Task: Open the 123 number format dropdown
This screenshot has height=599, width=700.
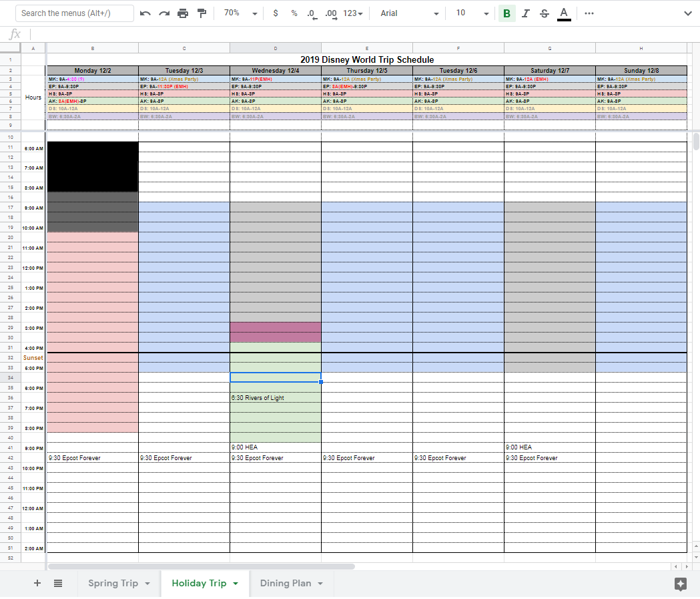Action: tap(353, 13)
